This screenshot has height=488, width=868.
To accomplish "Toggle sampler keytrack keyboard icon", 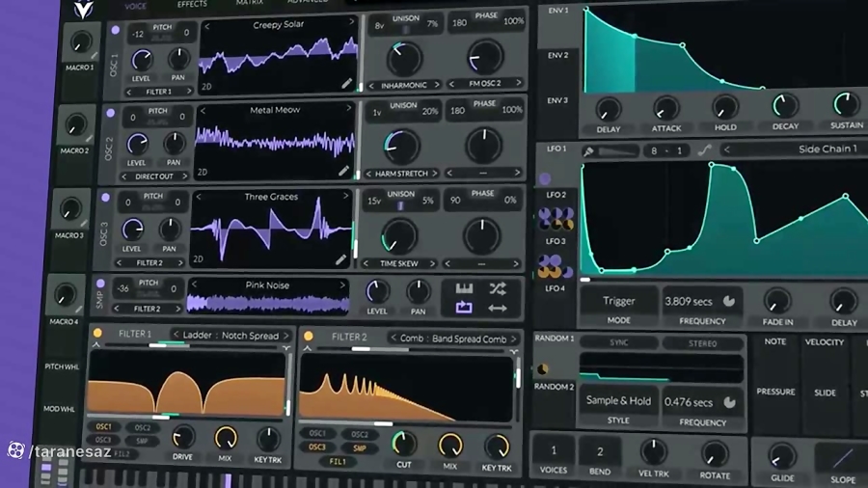I will (464, 288).
